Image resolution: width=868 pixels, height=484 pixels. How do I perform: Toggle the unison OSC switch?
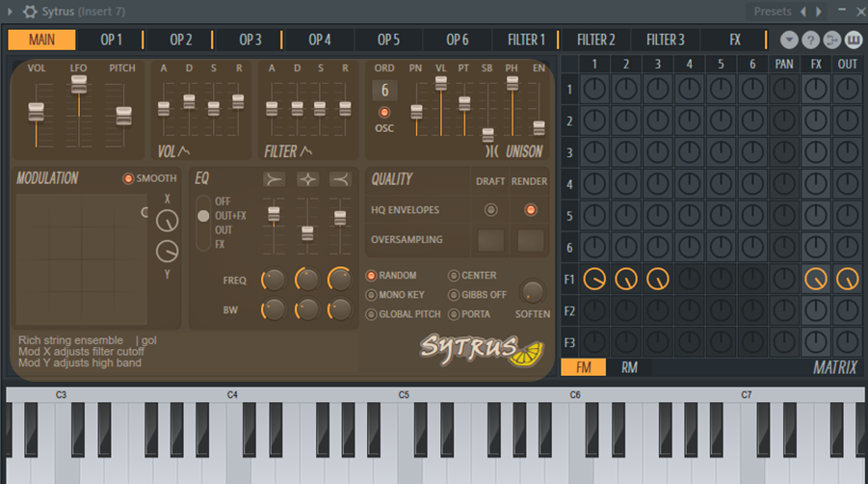(x=383, y=113)
